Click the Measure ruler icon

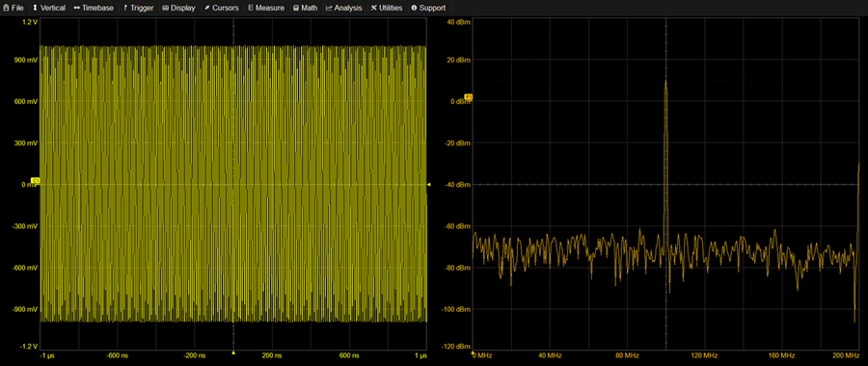[250, 8]
